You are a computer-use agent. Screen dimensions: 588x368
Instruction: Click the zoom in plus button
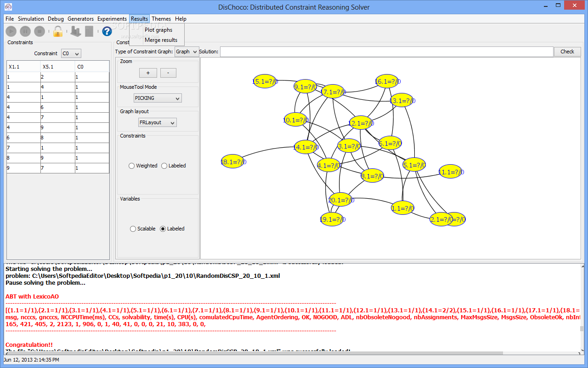[x=148, y=73]
